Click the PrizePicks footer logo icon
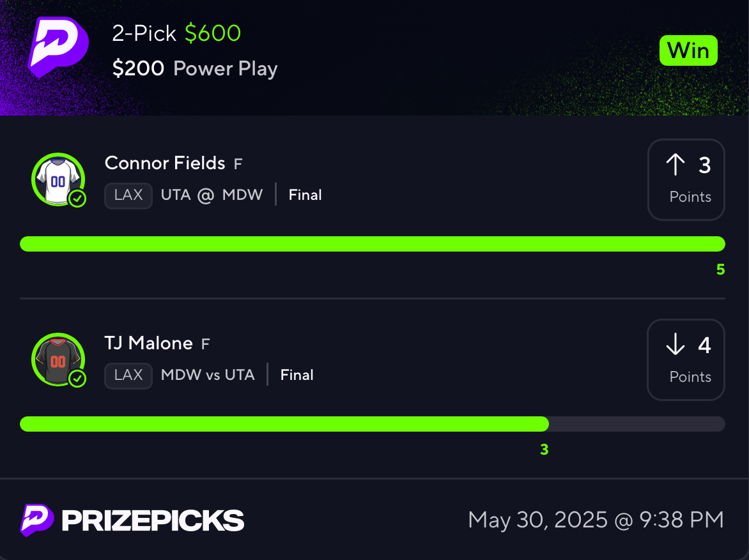 tap(37, 520)
